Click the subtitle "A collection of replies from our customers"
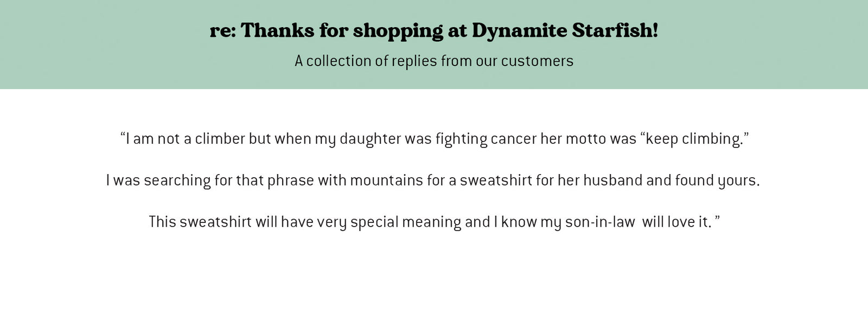The image size is (868, 321). (433, 61)
